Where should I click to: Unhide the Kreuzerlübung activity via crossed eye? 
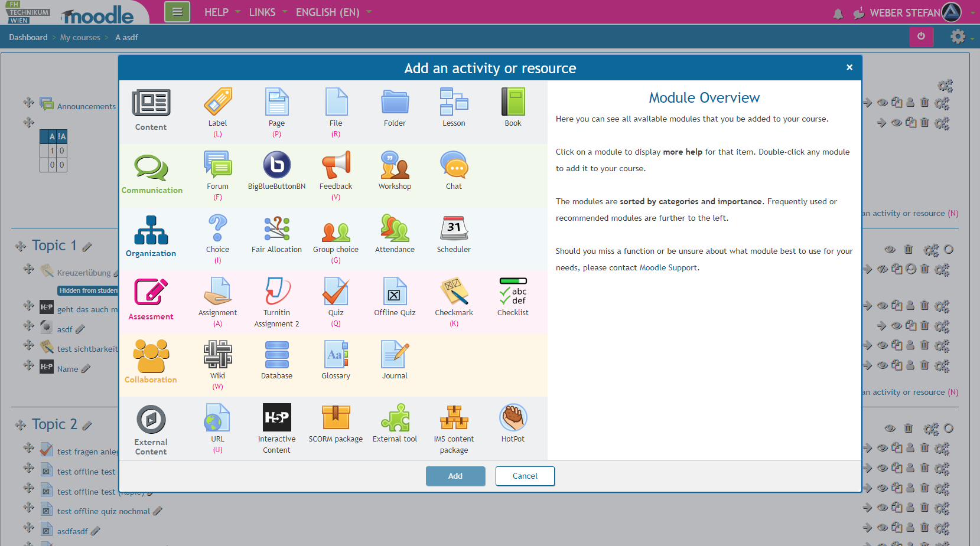click(883, 269)
